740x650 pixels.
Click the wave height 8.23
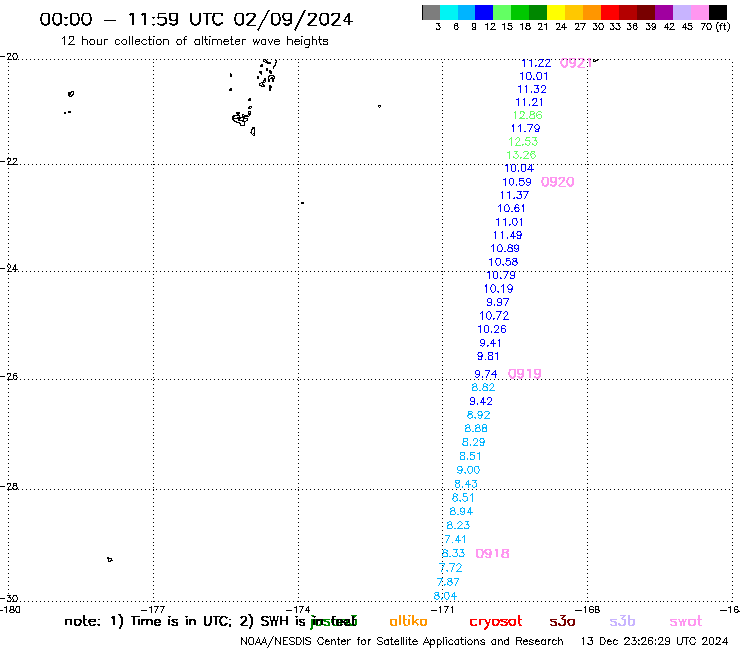(x=458, y=525)
